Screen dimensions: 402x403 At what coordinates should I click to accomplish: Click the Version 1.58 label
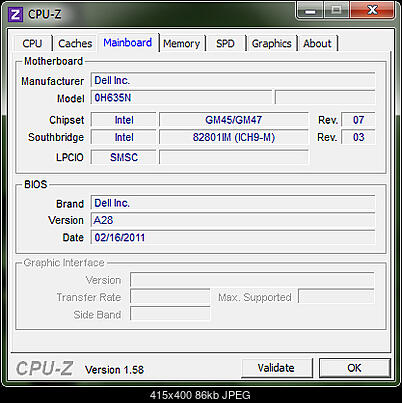(114, 370)
